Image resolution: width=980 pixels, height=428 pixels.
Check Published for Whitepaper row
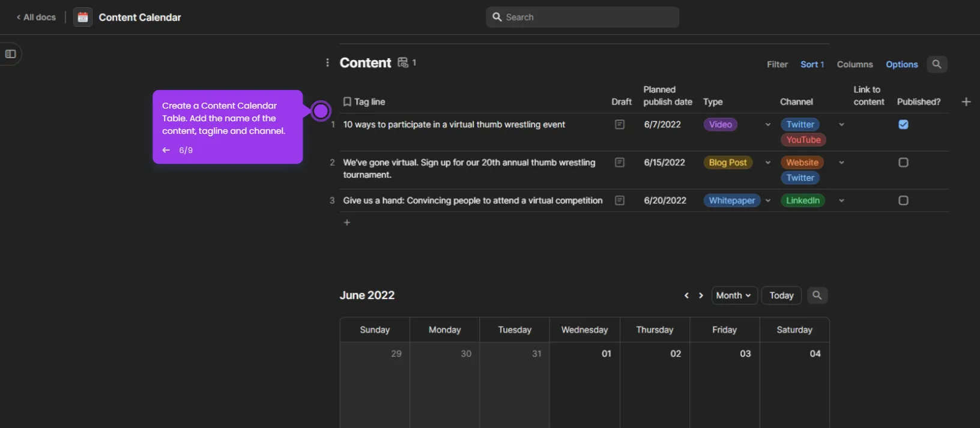tap(903, 200)
